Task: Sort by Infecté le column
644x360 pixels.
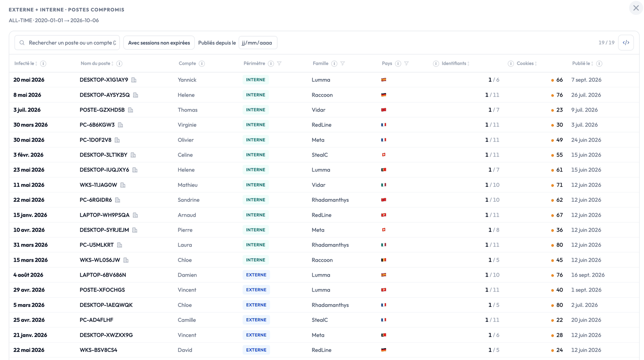Action: tap(26, 64)
